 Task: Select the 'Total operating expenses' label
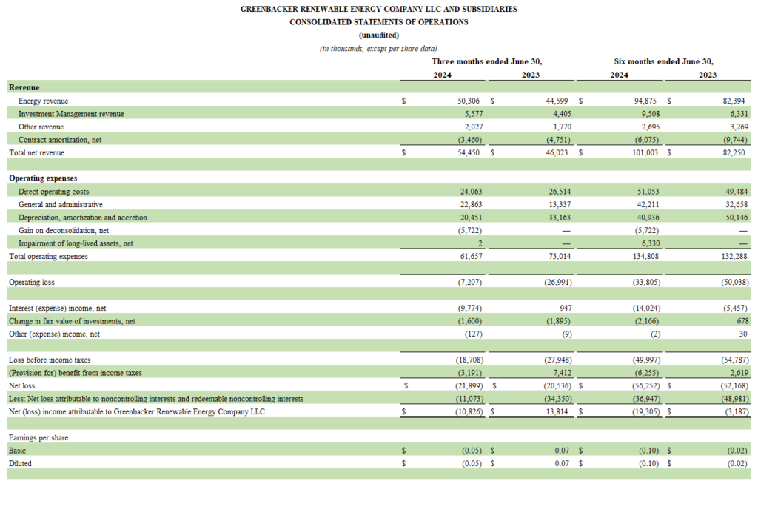48,257
